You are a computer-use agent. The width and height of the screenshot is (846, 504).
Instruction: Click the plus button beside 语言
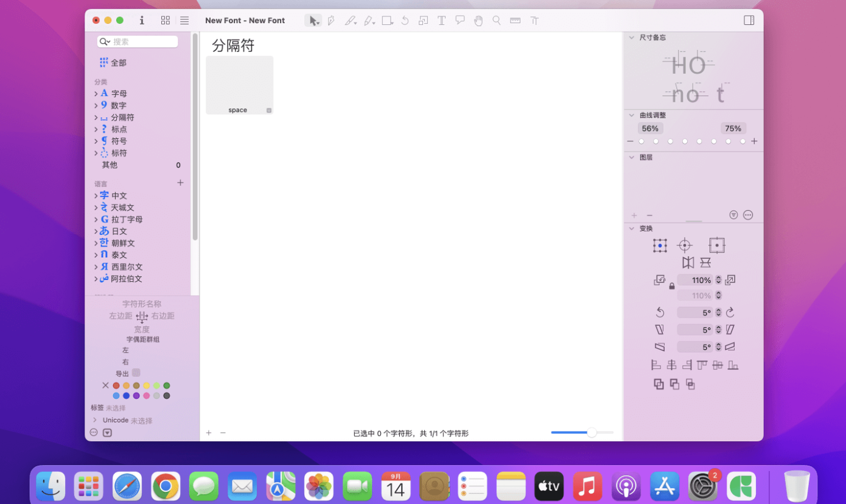[x=180, y=183]
